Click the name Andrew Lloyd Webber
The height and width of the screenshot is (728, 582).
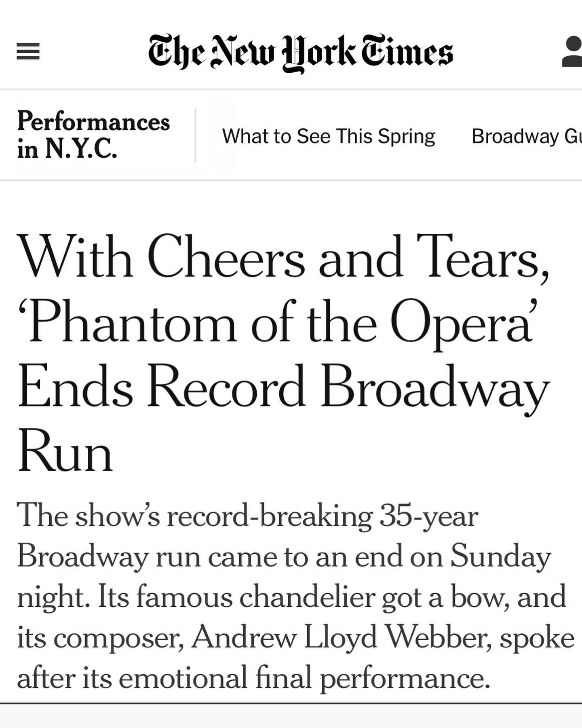point(342,638)
